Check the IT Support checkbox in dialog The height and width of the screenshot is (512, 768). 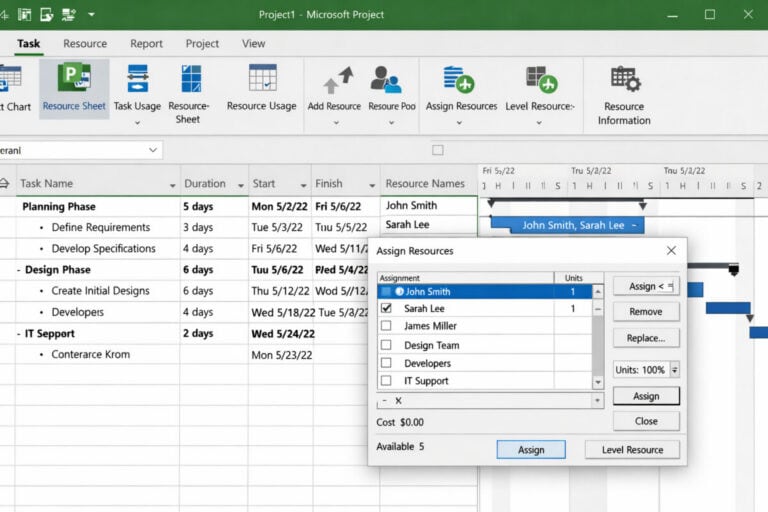pyautogui.click(x=386, y=381)
